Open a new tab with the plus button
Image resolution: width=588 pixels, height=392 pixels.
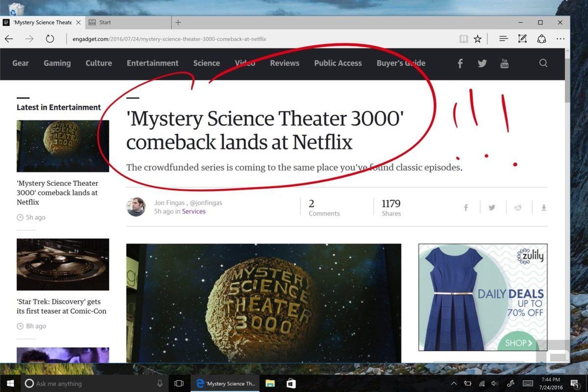[x=178, y=22]
